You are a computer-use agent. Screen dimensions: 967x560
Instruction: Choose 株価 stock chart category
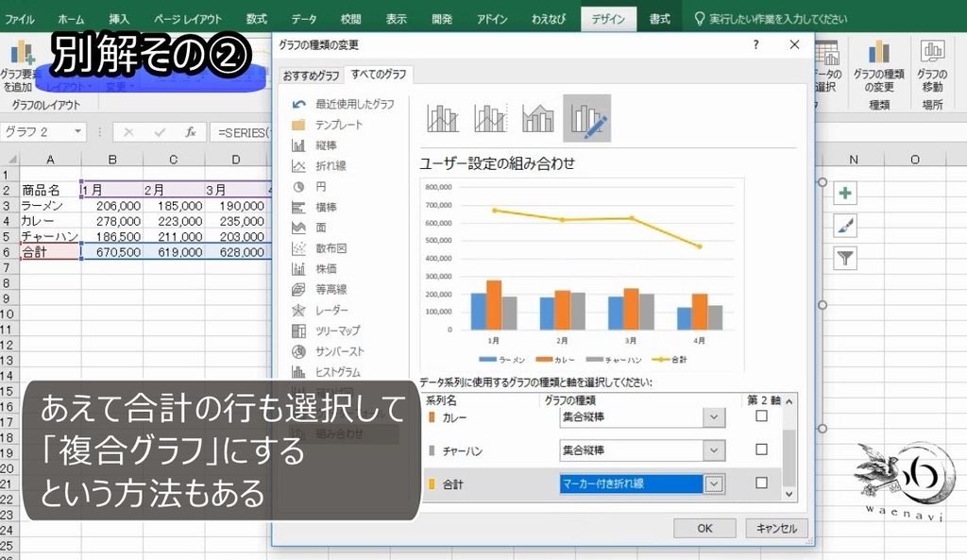click(x=314, y=269)
